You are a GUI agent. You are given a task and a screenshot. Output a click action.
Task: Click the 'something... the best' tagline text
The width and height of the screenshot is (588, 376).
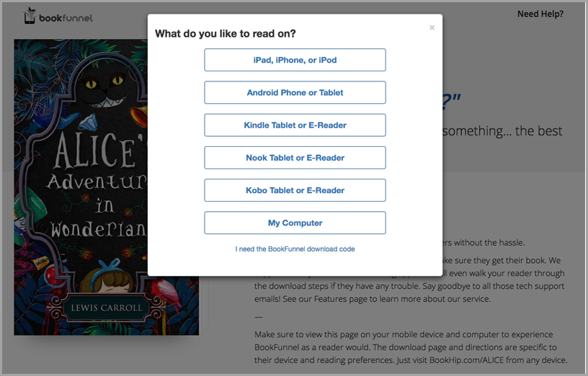pyautogui.click(x=502, y=131)
